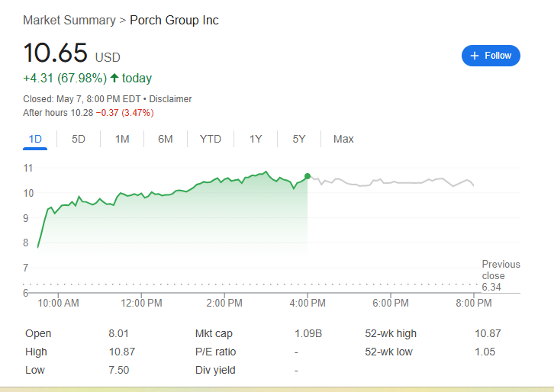Click the plus Follow button

(x=491, y=56)
